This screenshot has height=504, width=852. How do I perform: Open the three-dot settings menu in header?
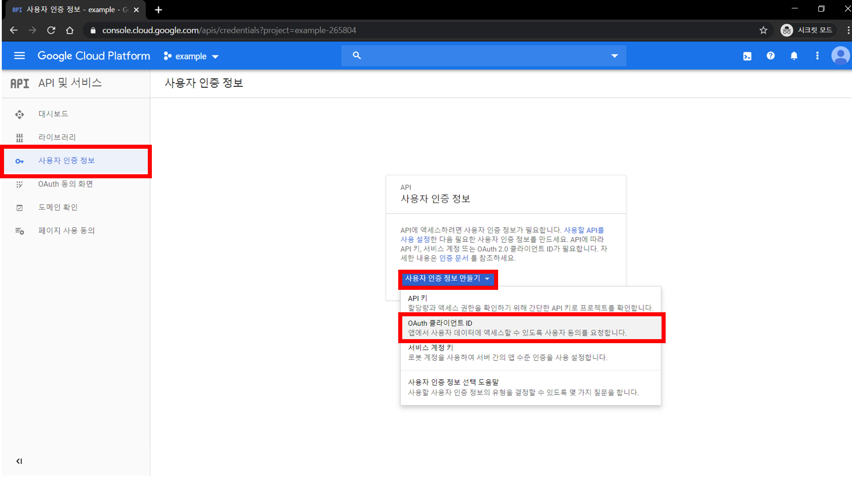(817, 56)
